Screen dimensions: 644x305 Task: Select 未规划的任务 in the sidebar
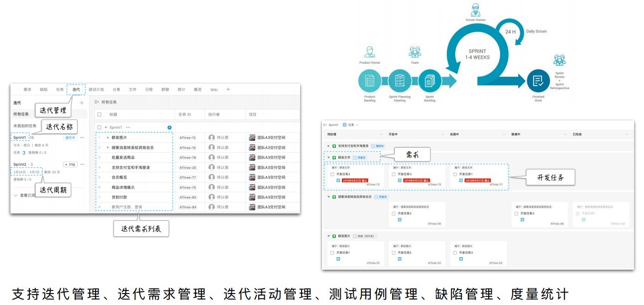25,126
